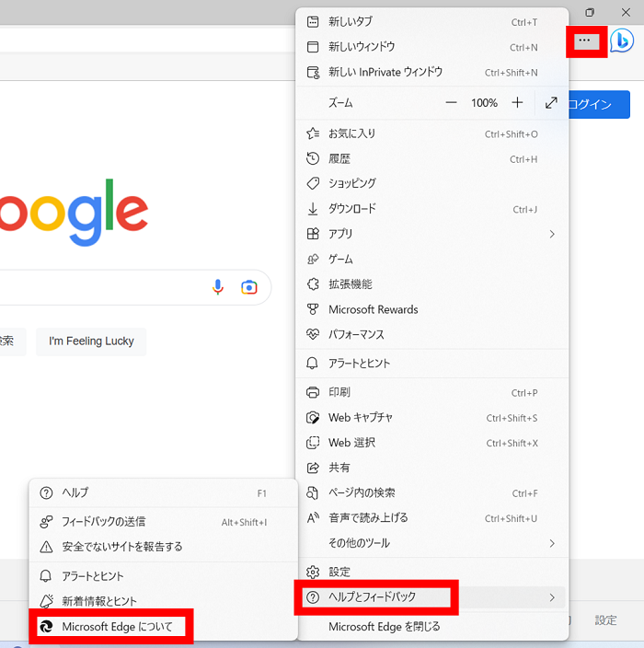This screenshot has height=648, width=644.
Task: Choose Microsoft Edge を閉じる
Action: point(432,627)
